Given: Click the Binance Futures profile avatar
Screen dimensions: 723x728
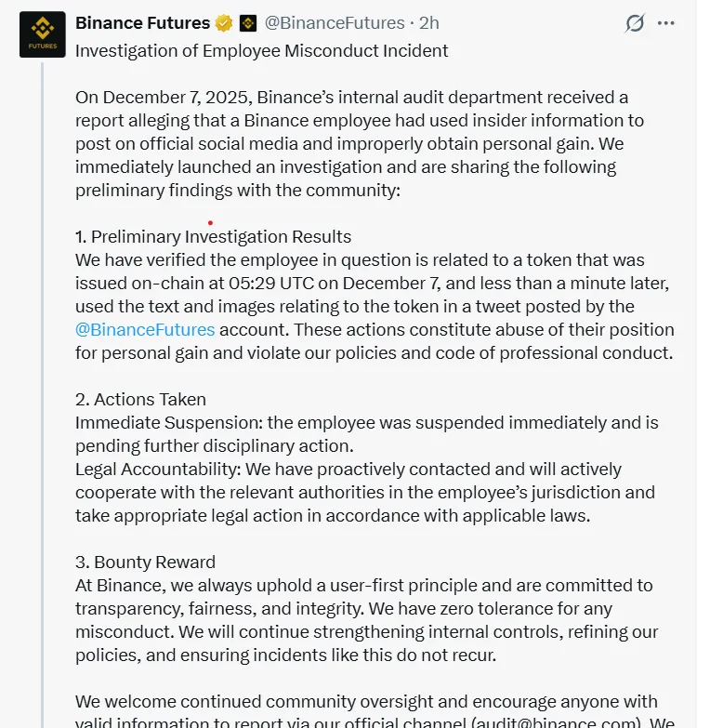Looking at the screenshot, I should pos(43,35).
